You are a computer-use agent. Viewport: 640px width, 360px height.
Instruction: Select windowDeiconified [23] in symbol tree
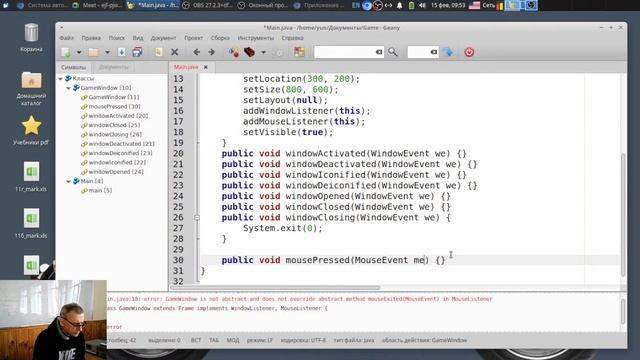(x=120, y=153)
